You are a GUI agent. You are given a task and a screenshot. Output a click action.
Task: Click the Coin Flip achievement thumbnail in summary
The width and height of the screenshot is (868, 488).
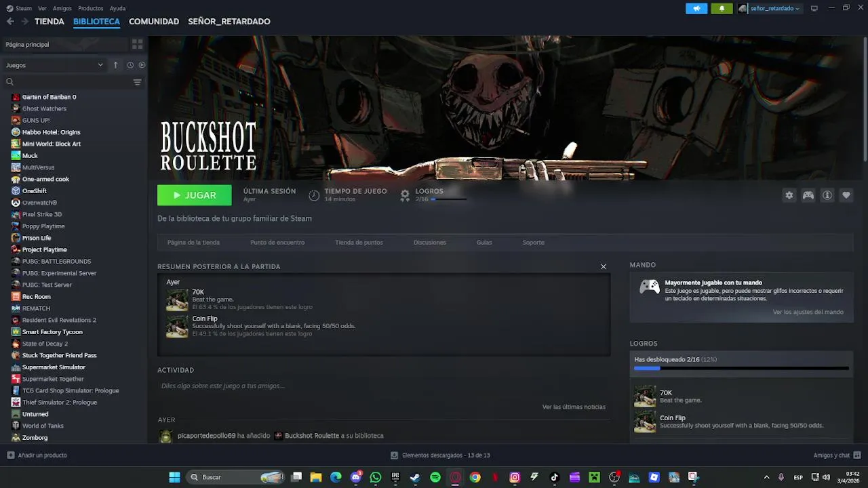[x=178, y=327]
